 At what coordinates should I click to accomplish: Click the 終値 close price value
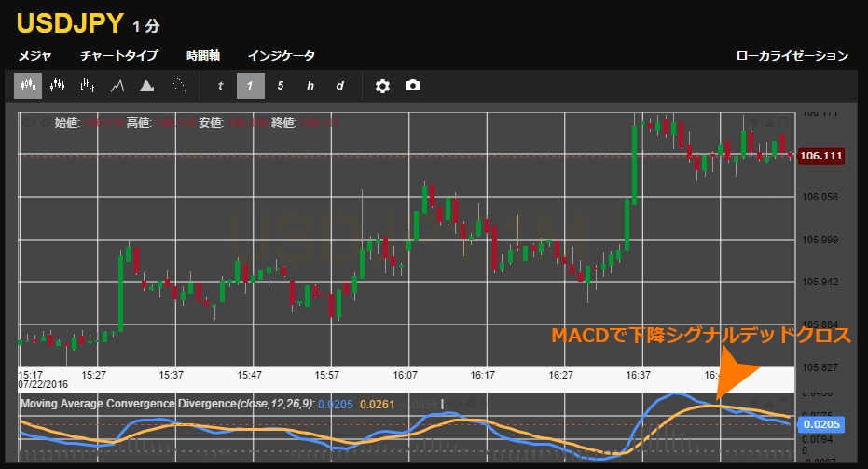[x=320, y=123]
